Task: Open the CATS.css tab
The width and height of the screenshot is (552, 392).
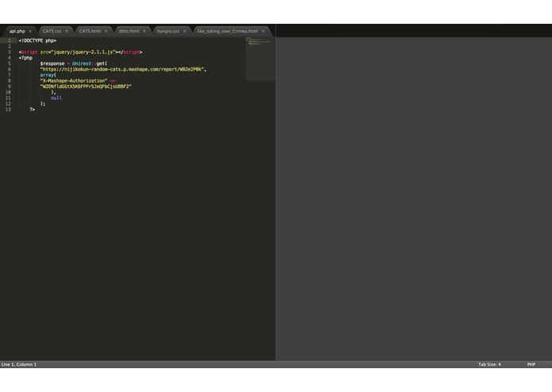Action: pyautogui.click(x=52, y=31)
